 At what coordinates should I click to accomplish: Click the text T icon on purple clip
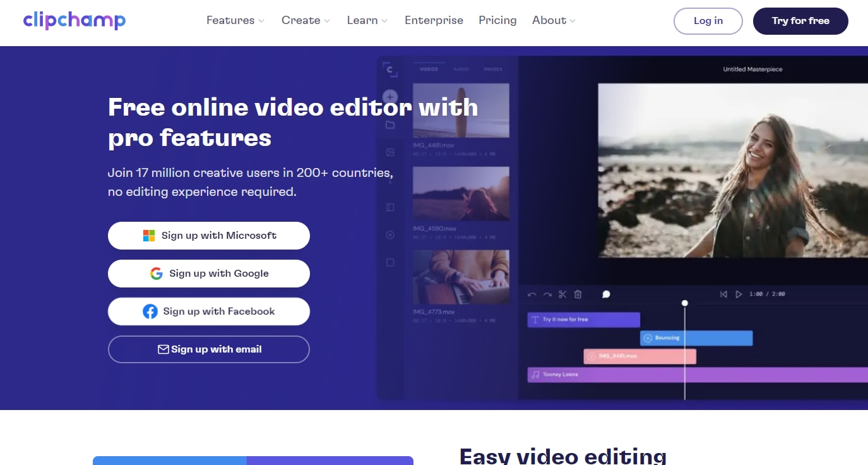point(535,320)
